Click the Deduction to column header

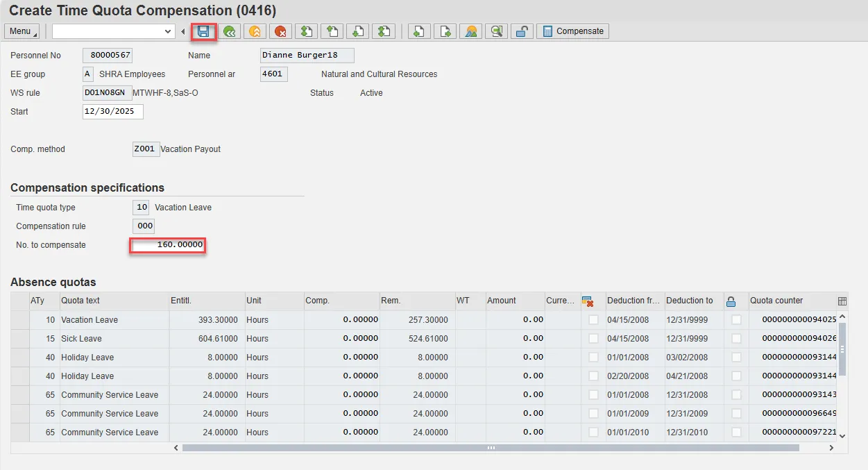689,301
